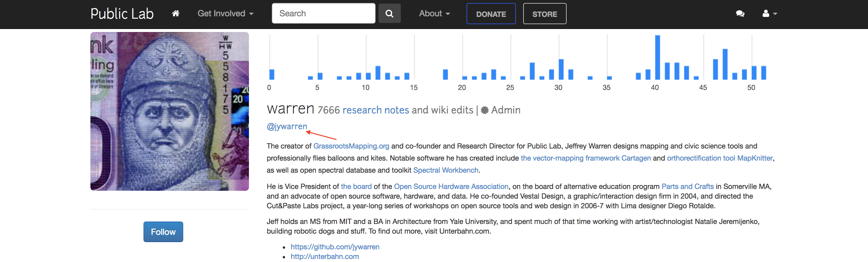Expand the About menu
The width and height of the screenshot is (868, 262).
[434, 14]
